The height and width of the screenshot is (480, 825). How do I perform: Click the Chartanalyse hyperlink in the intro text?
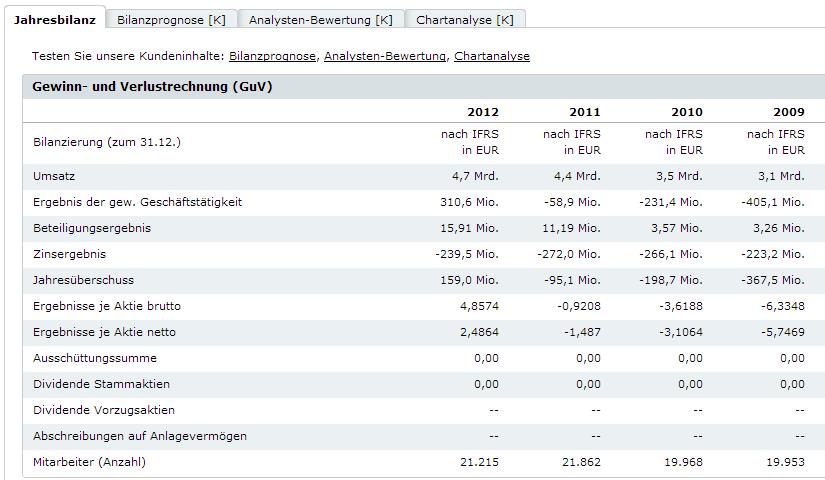point(491,56)
